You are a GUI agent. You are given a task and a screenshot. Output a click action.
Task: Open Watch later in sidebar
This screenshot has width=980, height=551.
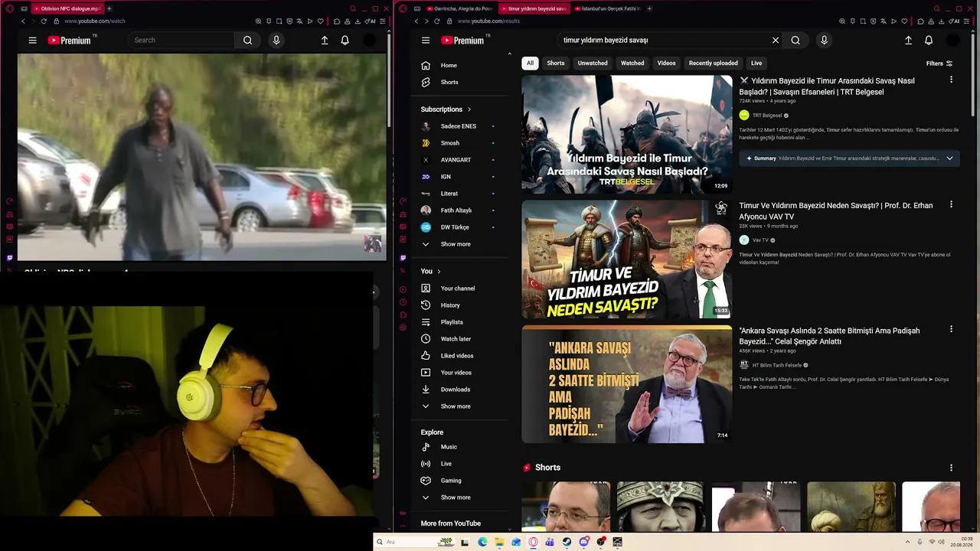tap(456, 339)
